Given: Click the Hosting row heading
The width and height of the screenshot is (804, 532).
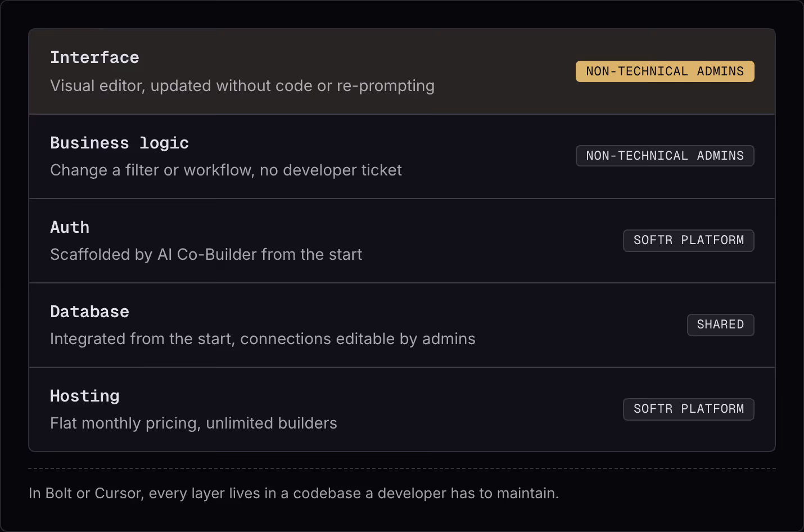Looking at the screenshot, I should tap(84, 396).
